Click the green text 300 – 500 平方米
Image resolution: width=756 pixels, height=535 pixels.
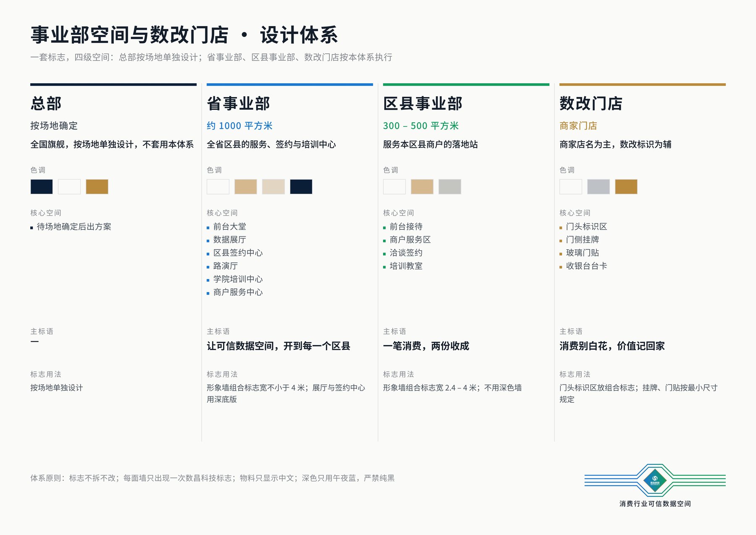click(421, 126)
